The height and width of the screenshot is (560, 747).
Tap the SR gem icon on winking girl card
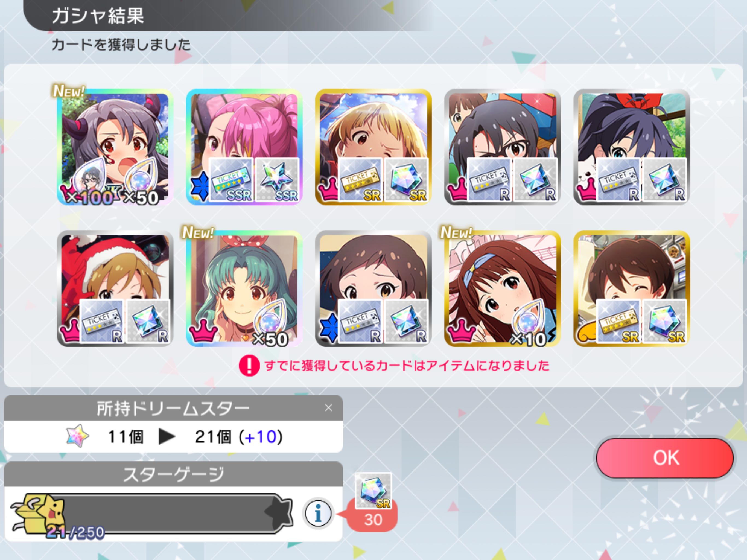click(x=665, y=321)
